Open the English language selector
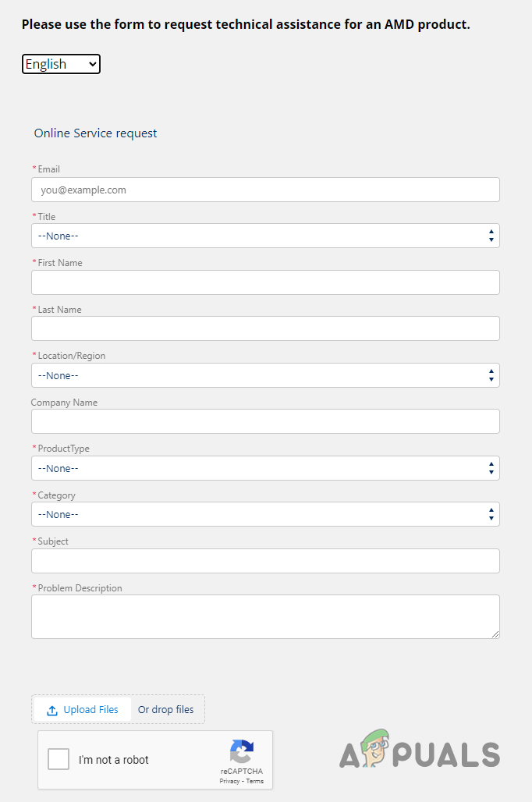The image size is (532, 802). point(61,64)
